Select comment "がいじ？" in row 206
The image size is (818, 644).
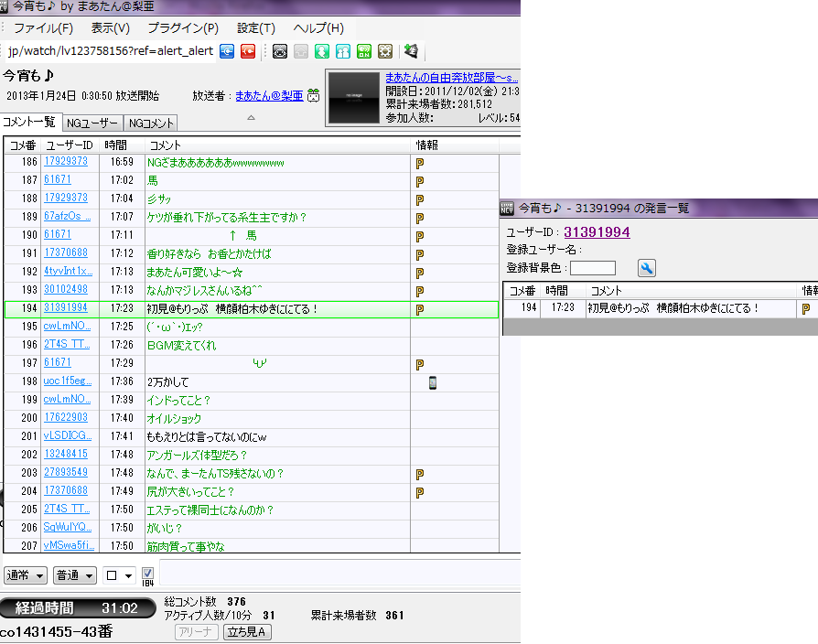pos(165,528)
